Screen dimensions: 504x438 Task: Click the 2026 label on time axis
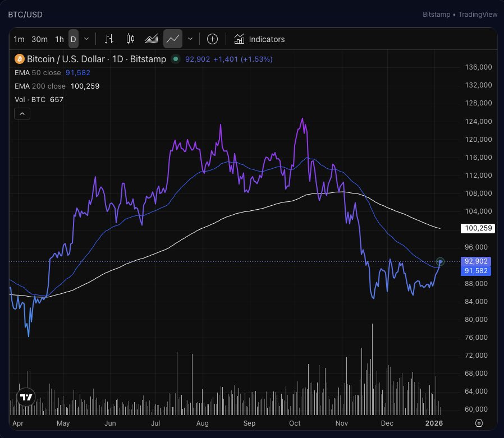[x=434, y=423]
